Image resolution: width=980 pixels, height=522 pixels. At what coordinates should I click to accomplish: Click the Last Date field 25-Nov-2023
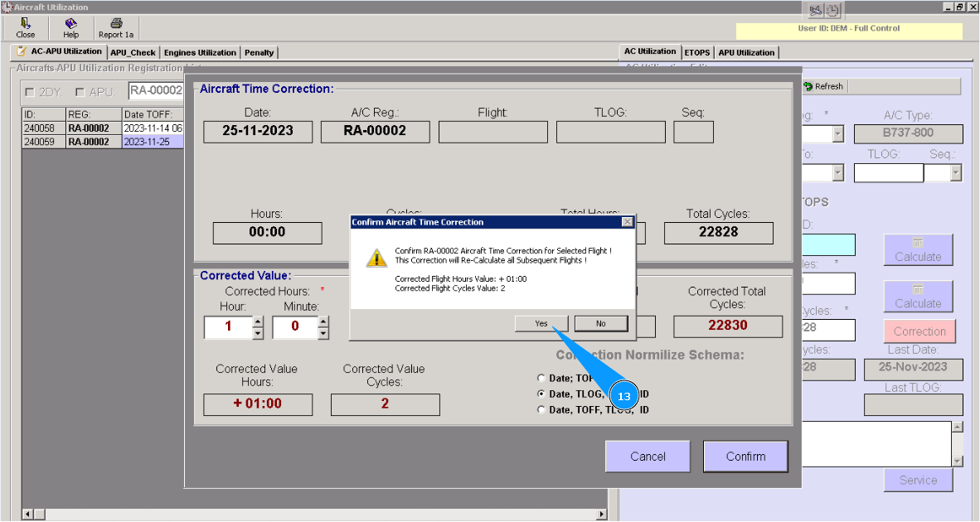point(913,369)
